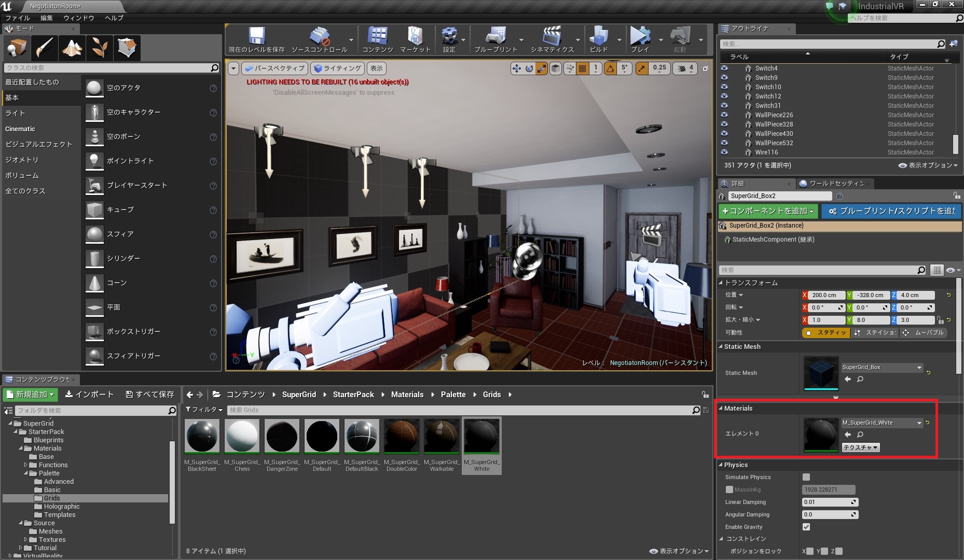
Task: Open the content browser Filters dropdown
Action: [204, 410]
